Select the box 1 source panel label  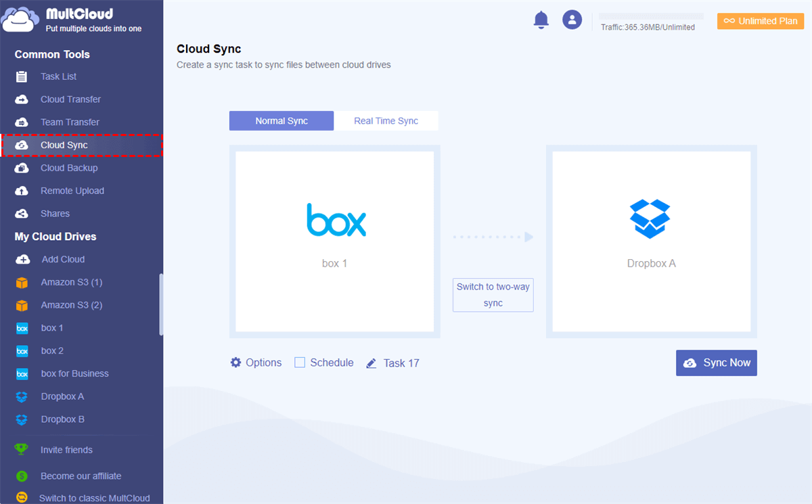pos(334,263)
